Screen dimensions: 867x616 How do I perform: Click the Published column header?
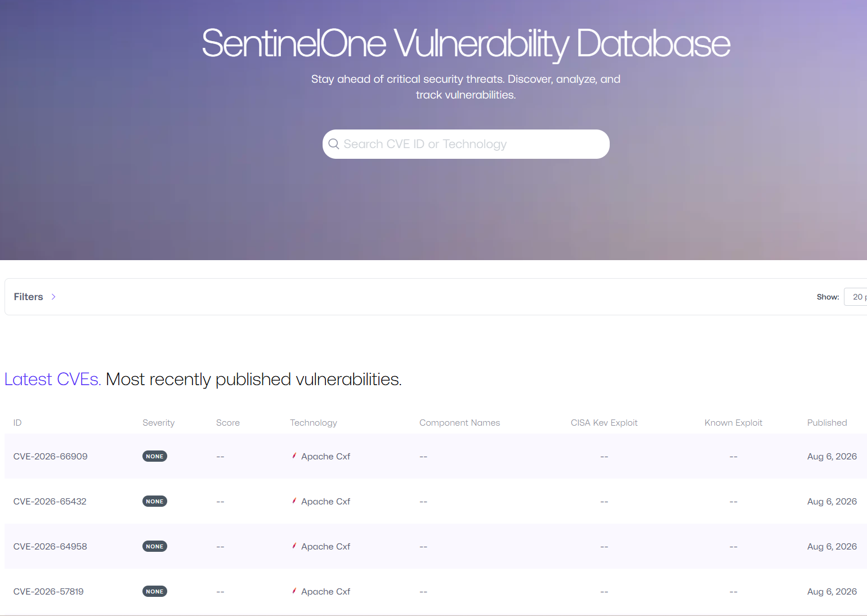pyautogui.click(x=827, y=422)
